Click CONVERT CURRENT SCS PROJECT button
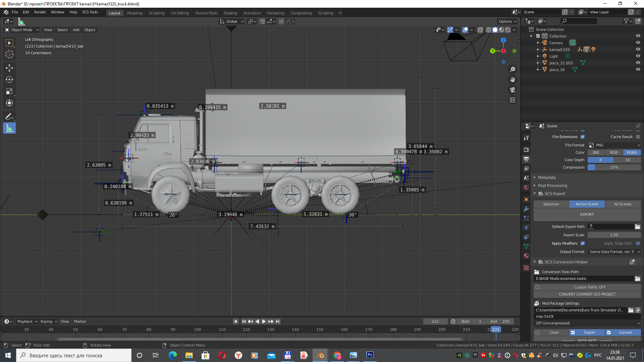 coord(587,294)
